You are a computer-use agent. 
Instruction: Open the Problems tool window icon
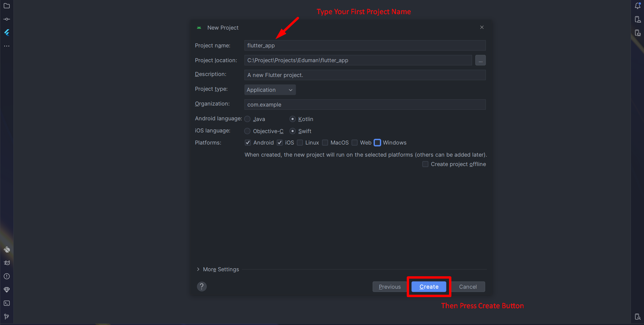(7, 276)
